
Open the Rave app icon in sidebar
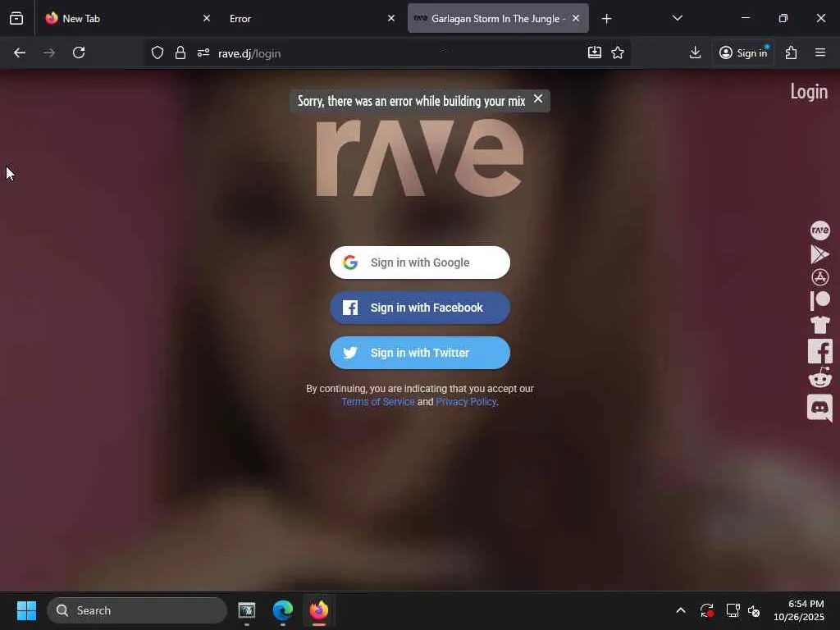point(819,231)
